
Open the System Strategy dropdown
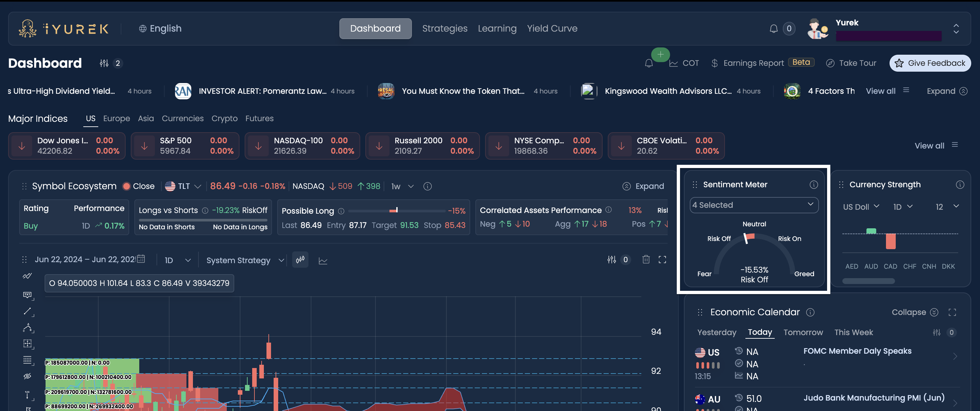[x=245, y=260]
